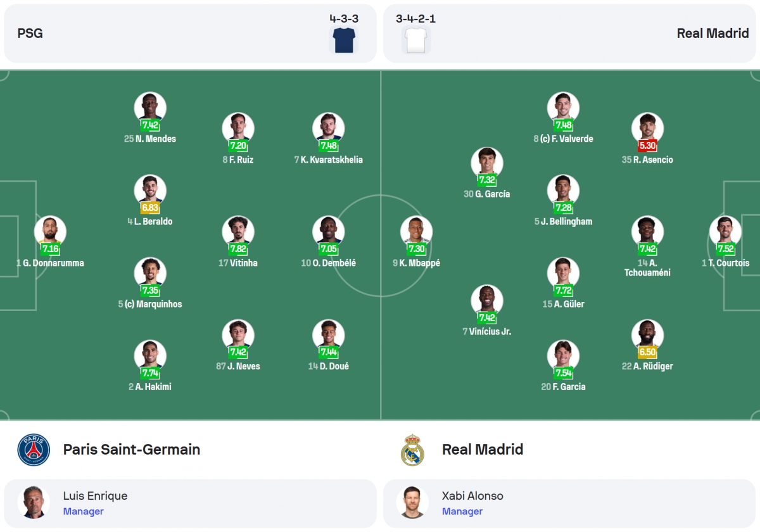Select O. Dembélé player name label
The width and height of the screenshot is (760, 532).
point(334,263)
